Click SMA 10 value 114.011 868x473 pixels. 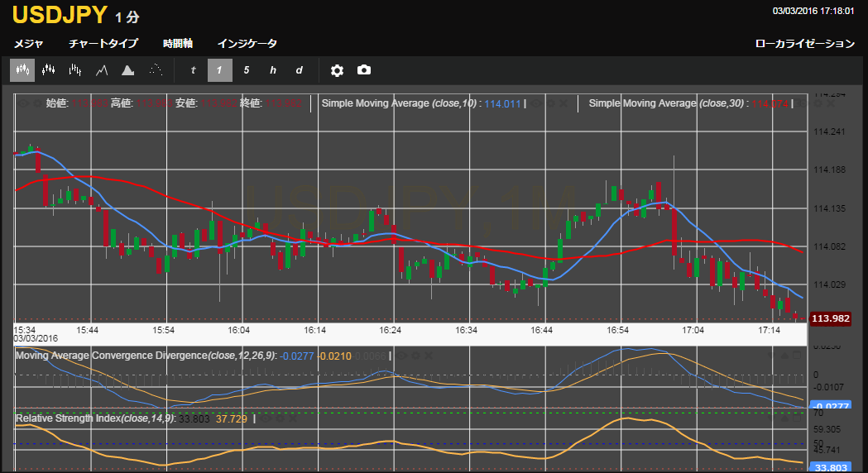(x=502, y=103)
